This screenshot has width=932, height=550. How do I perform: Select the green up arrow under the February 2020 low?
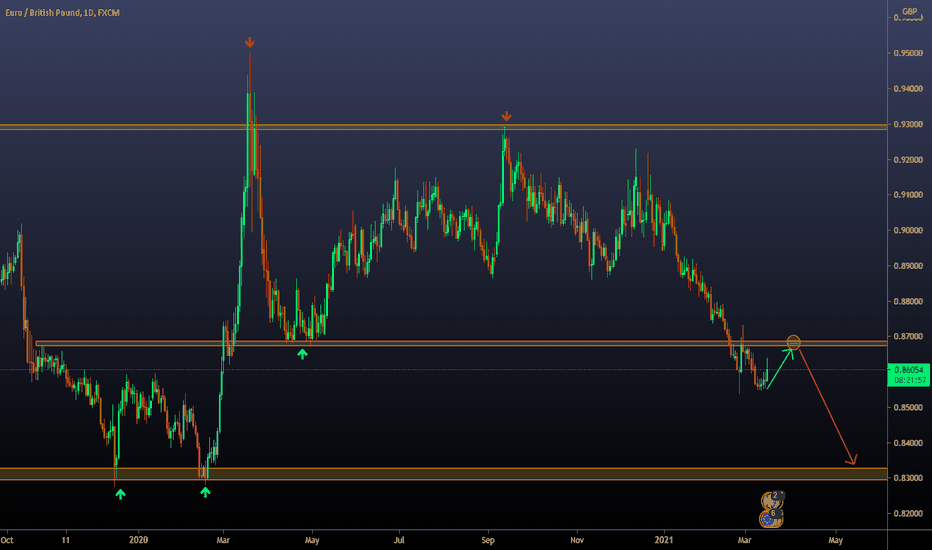click(205, 492)
